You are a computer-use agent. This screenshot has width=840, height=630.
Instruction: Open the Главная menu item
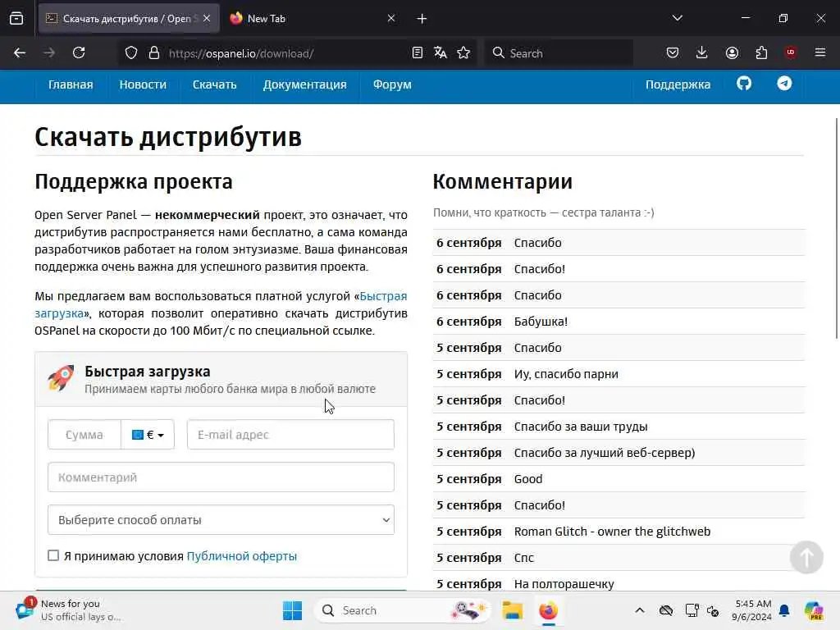click(71, 84)
